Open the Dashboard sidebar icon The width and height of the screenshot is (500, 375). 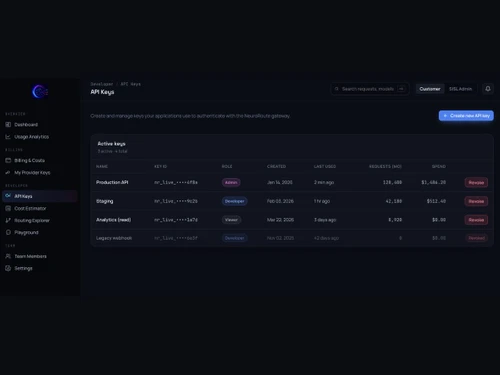[x=8, y=125]
